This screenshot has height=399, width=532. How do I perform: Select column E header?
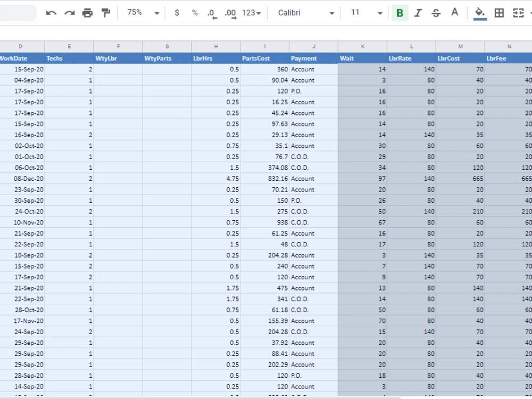[x=69, y=46]
